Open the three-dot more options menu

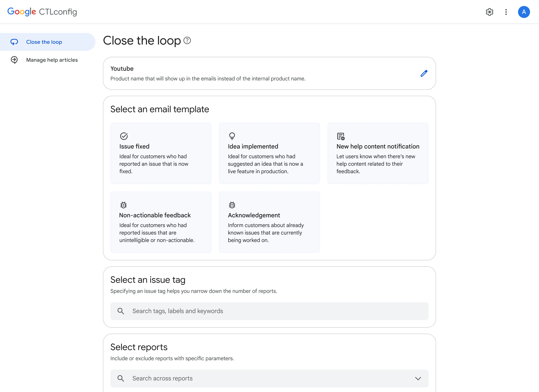click(506, 12)
